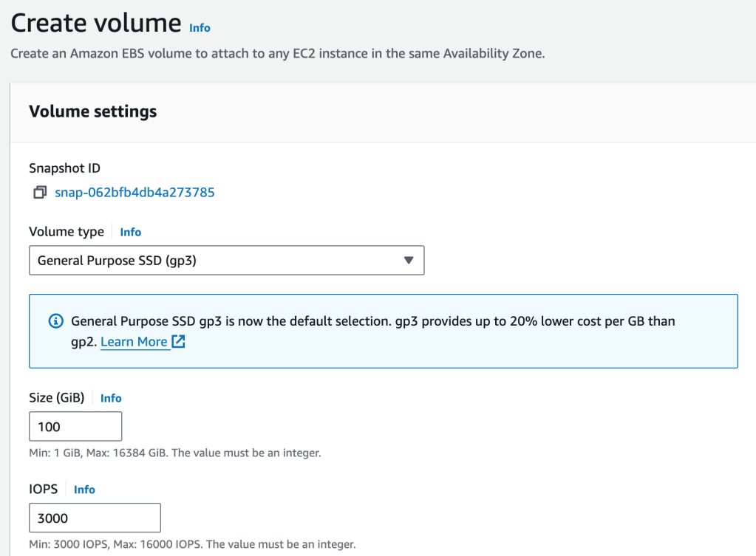Viewport: 756px width, 556px height.
Task: Click the info circle icon in gp3 banner
Action: point(55,321)
